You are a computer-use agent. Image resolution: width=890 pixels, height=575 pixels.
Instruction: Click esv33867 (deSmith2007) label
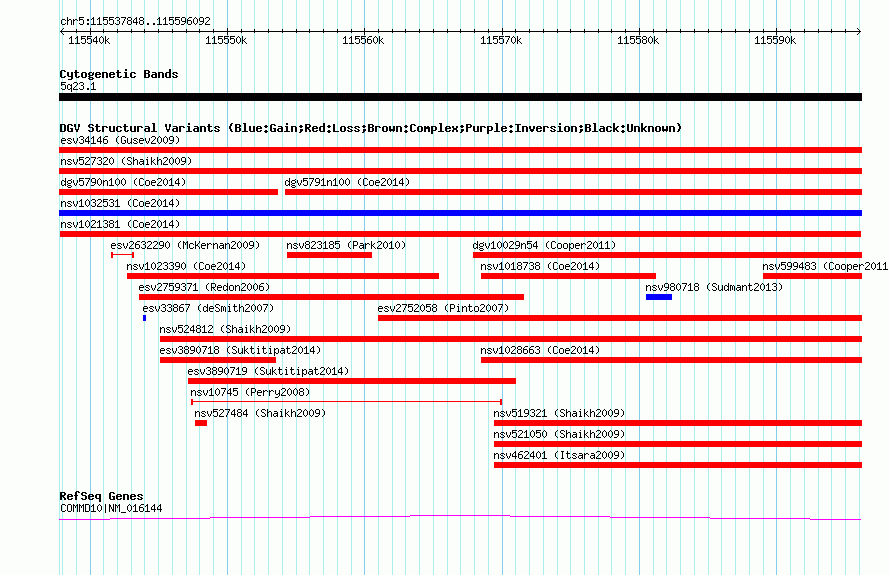[x=208, y=308]
